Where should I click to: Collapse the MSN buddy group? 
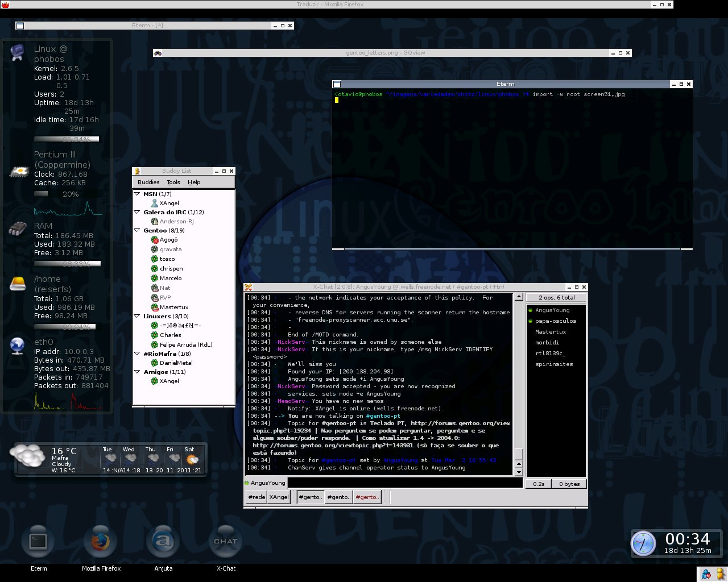(137, 194)
